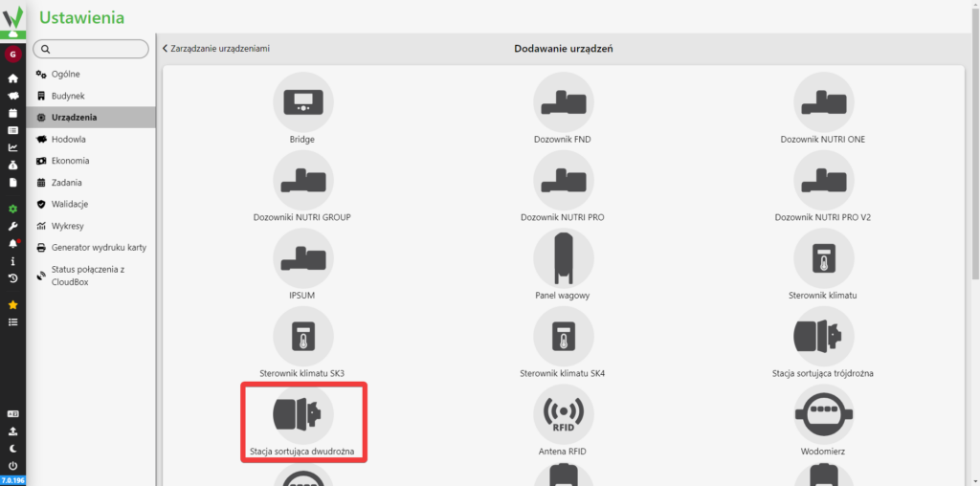The image size is (980, 486).
Task: Open the chart line icon in dark sidebar
Action: (12, 148)
